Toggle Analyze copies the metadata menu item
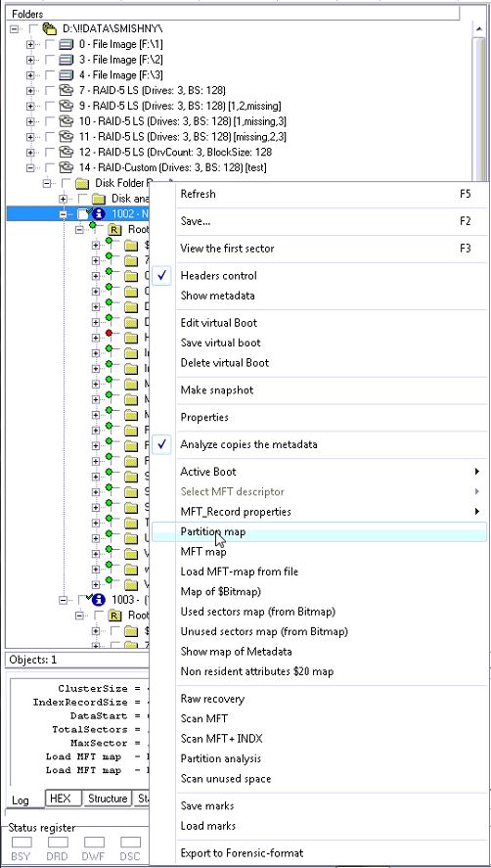The width and height of the screenshot is (491, 868). point(320,444)
